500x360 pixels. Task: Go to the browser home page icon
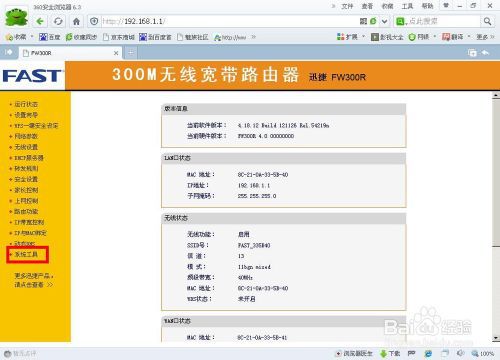point(76,22)
